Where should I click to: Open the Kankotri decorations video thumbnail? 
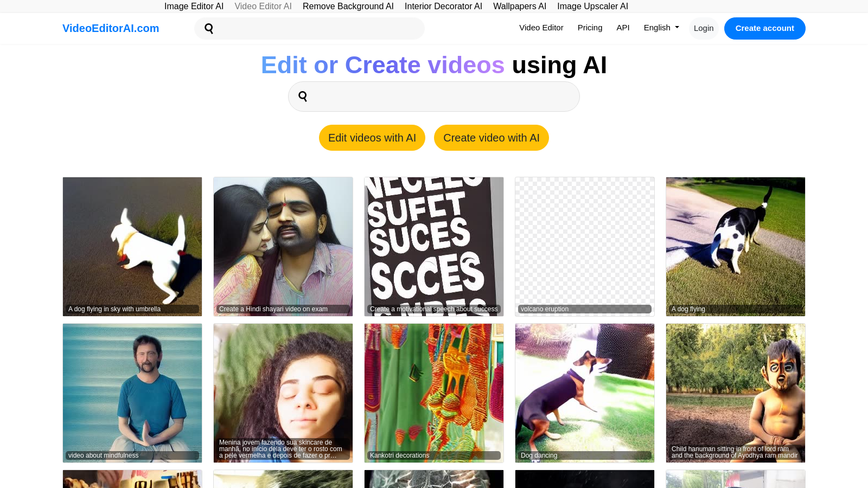coord(434,393)
